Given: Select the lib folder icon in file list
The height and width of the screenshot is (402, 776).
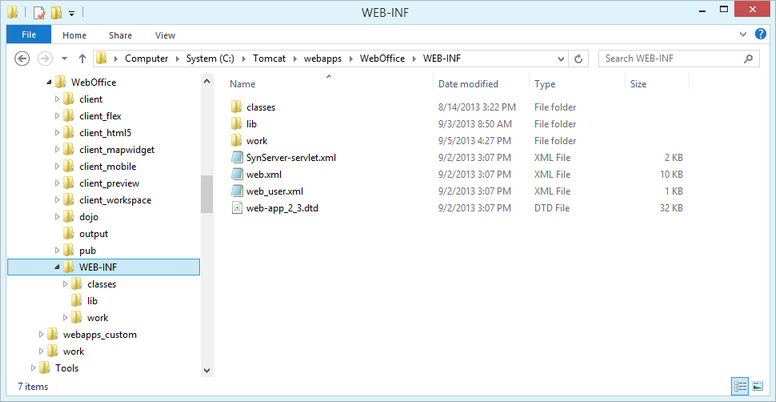Looking at the screenshot, I should pos(237,124).
